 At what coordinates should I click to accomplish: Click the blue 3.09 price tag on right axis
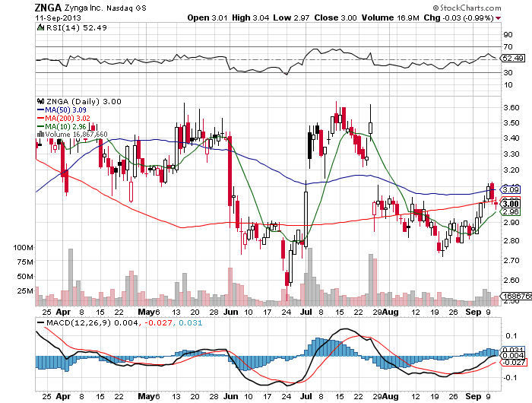510,189
